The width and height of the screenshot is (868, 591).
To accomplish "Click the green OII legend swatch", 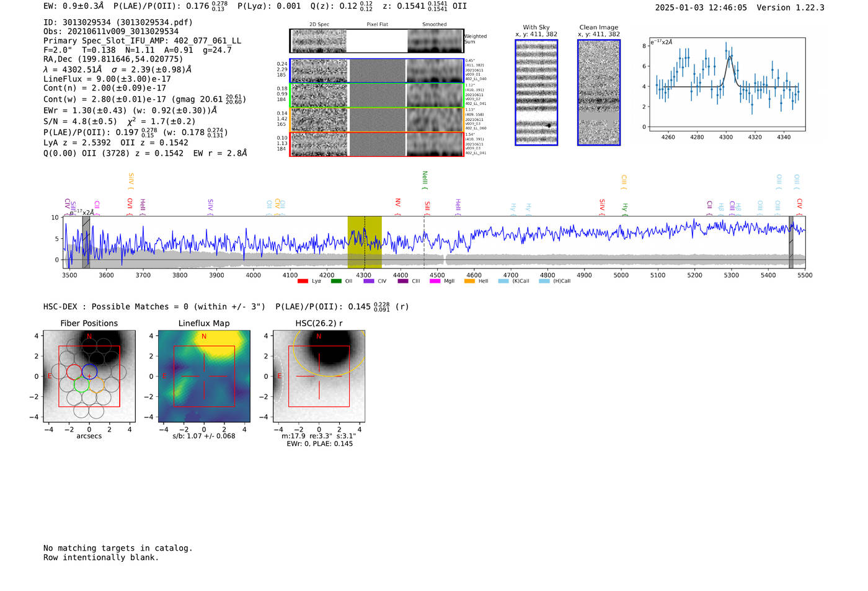I will tap(336, 281).
